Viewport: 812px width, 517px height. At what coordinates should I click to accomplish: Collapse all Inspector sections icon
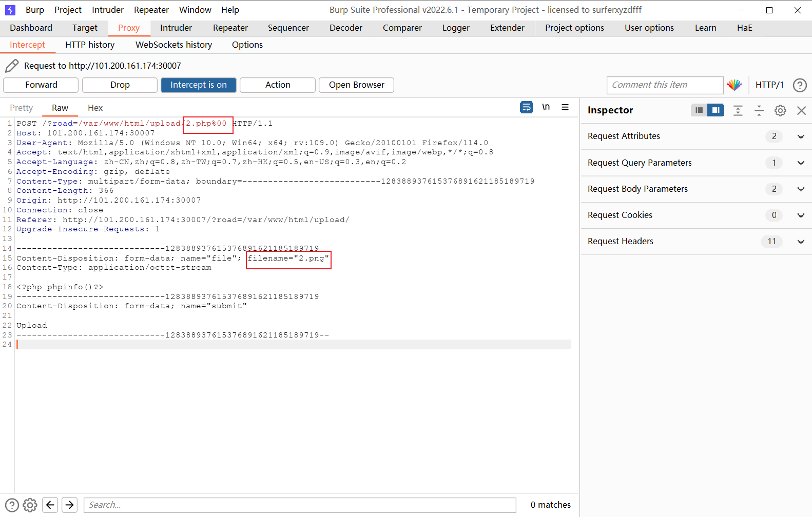[x=759, y=110]
